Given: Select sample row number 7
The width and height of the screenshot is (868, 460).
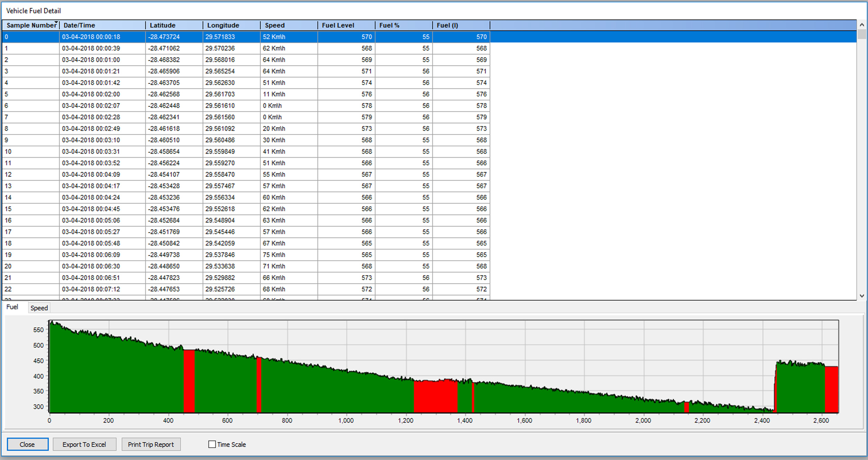Looking at the screenshot, I should 30,117.
